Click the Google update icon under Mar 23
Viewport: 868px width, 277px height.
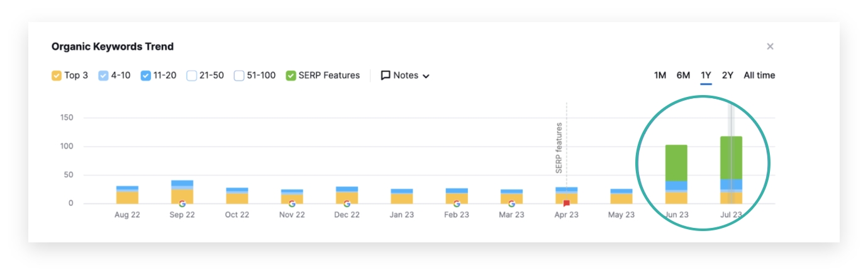tap(511, 204)
